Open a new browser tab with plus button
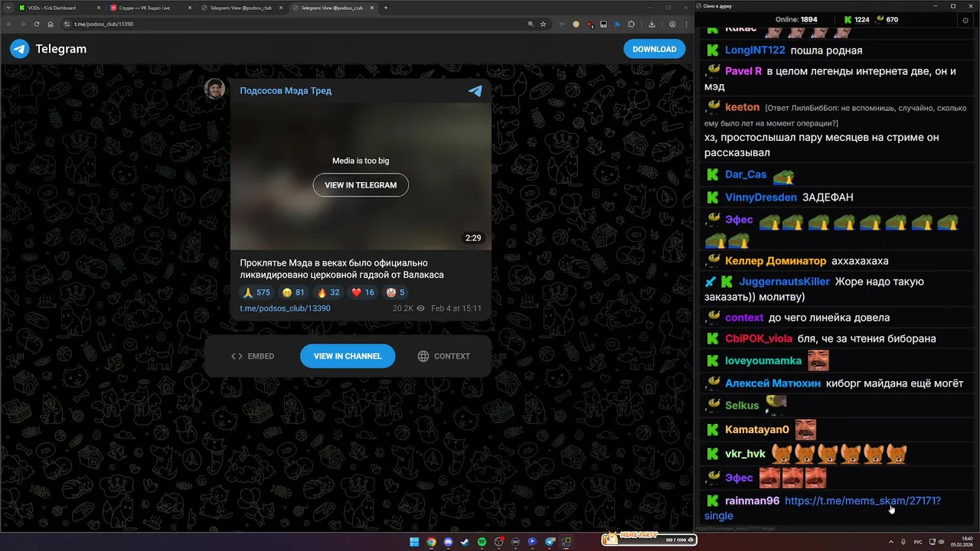The height and width of the screenshot is (551, 980). (386, 8)
